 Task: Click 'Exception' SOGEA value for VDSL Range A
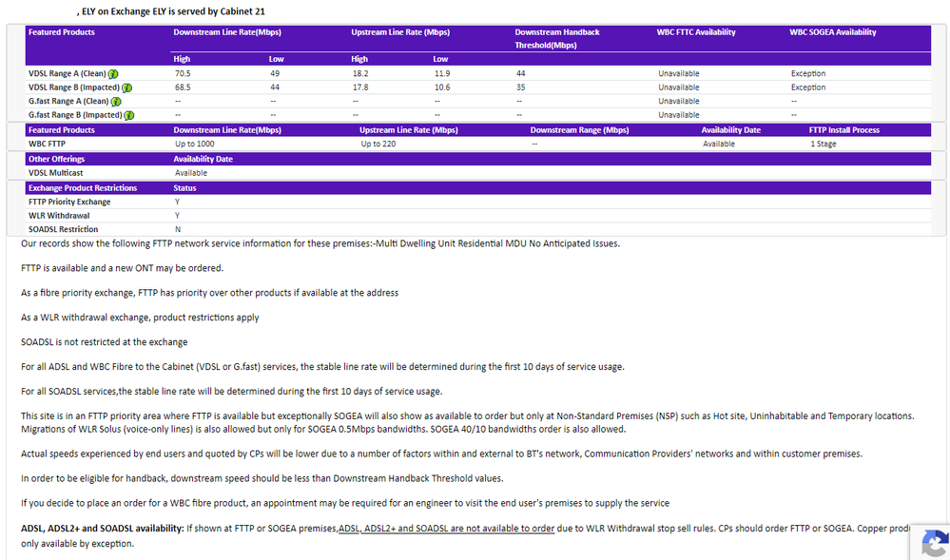tap(807, 73)
